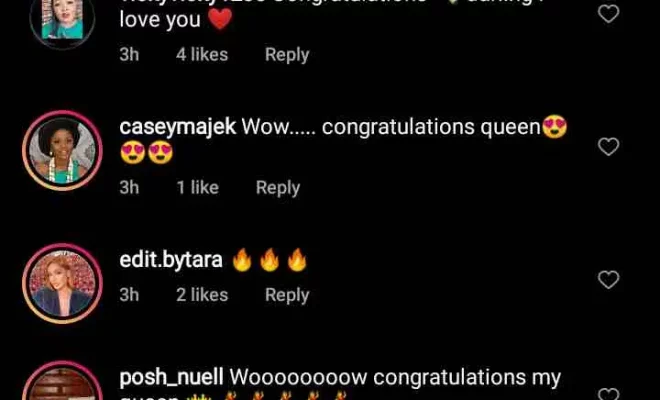Open caseymajek profile picture
Viewport: 660px width, 400px height.
pyautogui.click(x=62, y=151)
